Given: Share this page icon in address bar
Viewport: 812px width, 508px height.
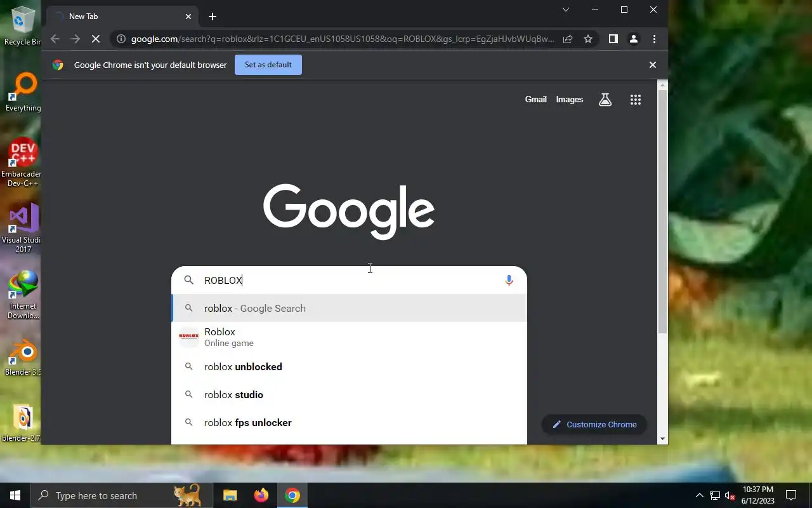Looking at the screenshot, I should [568, 39].
